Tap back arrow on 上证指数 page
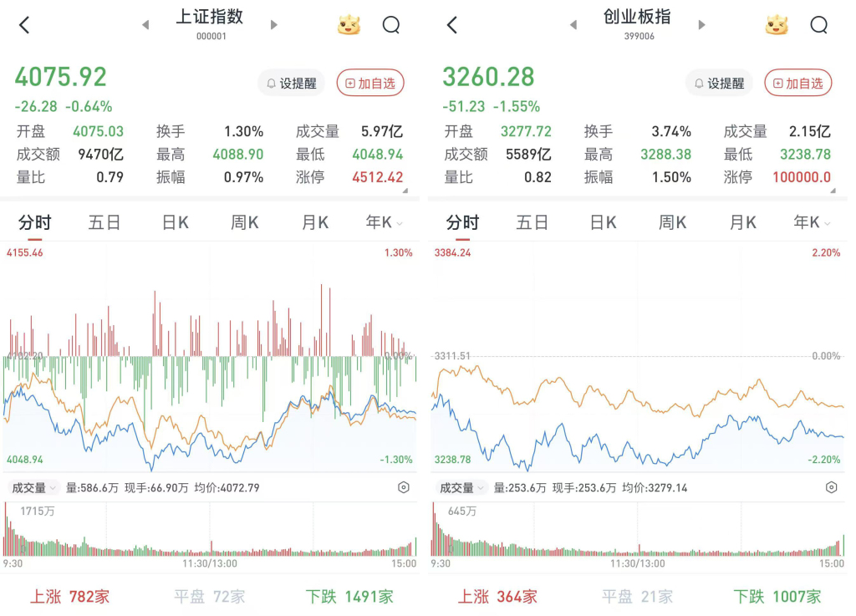 point(24,25)
